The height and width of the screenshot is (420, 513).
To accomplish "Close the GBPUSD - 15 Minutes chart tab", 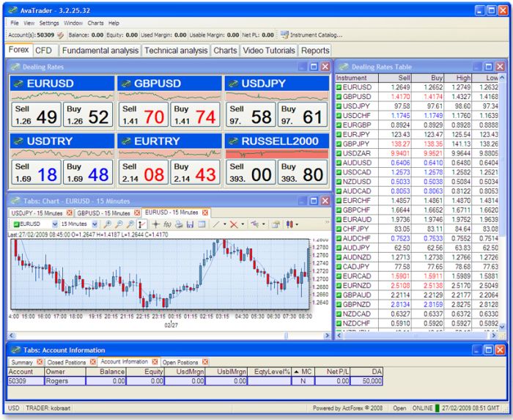I will (x=137, y=213).
